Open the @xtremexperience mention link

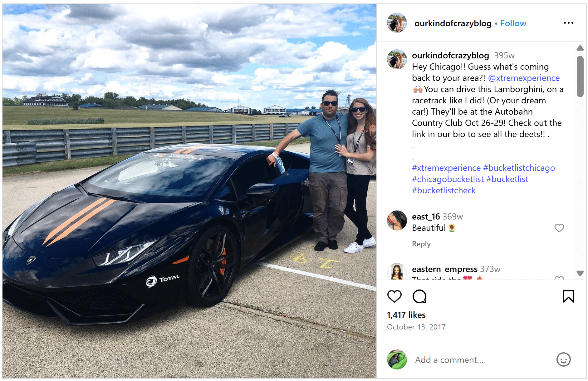524,78
